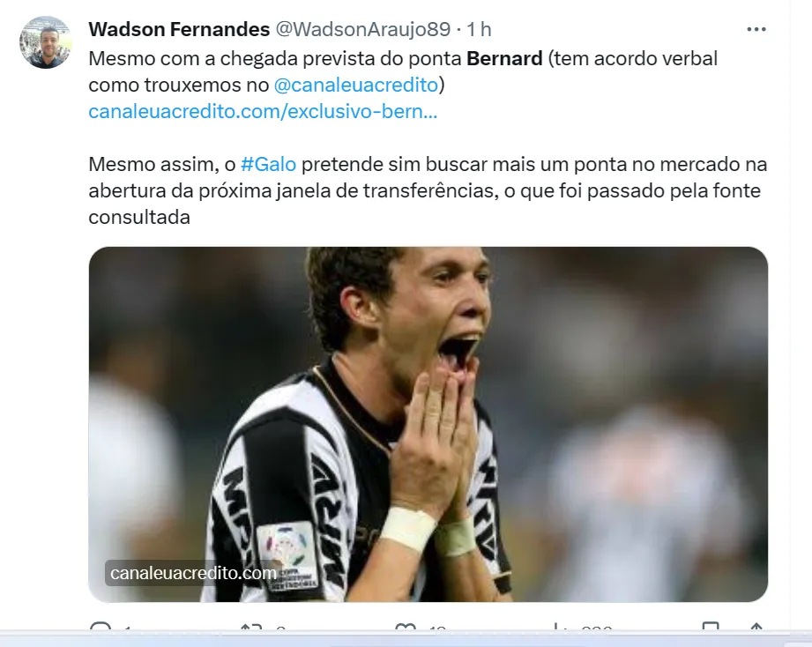The height and width of the screenshot is (647, 812).
Task: Click the 1 h timestamp
Action: [479, 29]
